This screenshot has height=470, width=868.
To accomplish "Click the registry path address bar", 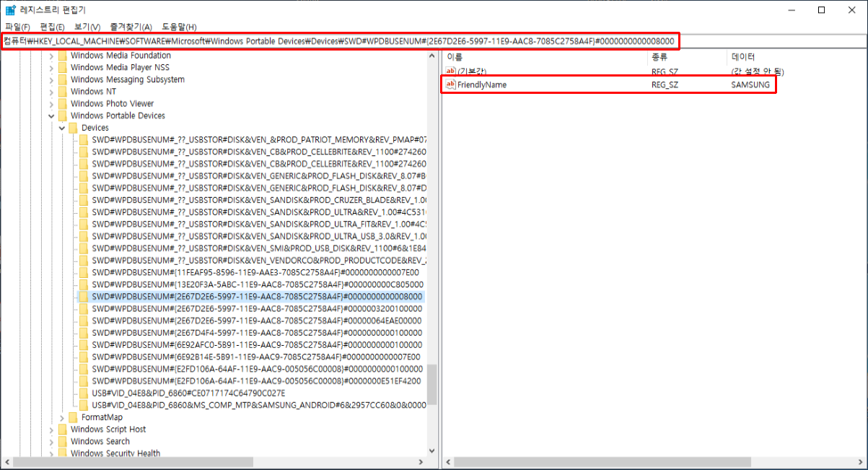I will (339, 41).
